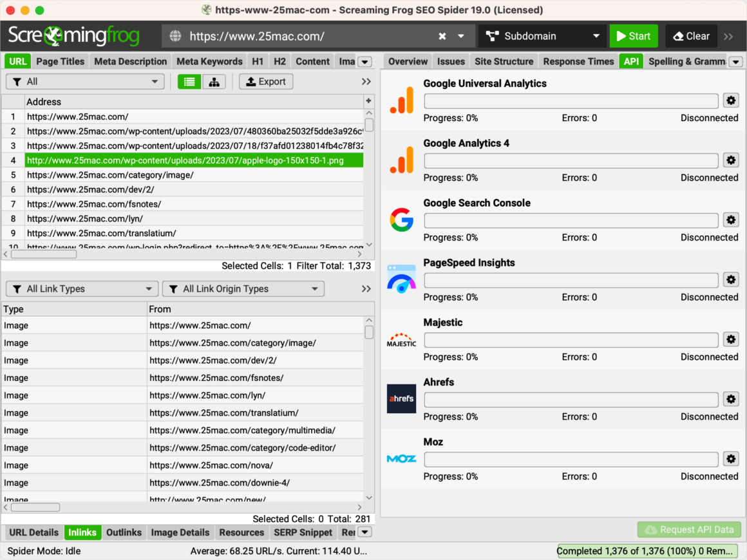Screen dimensions: 747x560
Task: Open the Image Details bottom tab
Action: [x=180, y=532]
